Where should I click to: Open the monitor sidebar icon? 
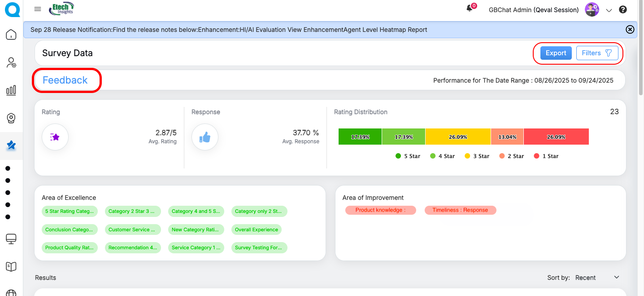tap(11, 239)
